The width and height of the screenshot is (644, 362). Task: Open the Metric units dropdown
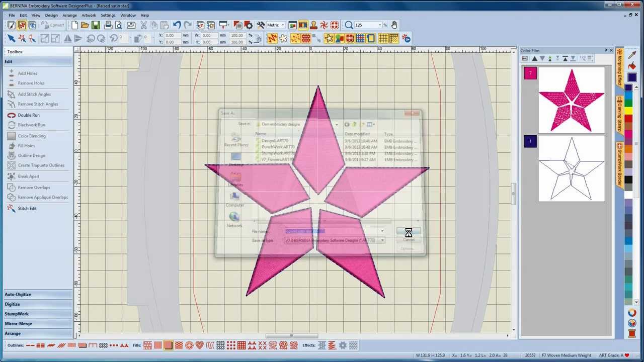(x=282, y=25)
